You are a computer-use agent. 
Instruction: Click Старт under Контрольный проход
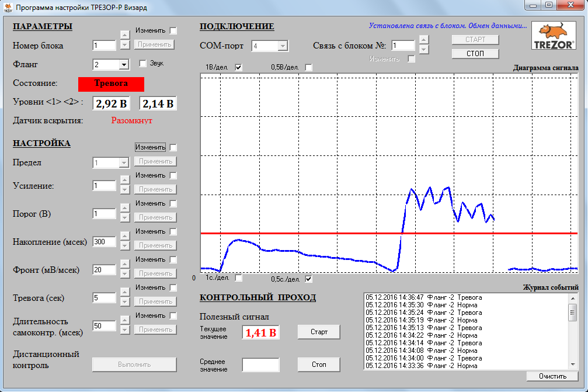click(x=318, y=332)
